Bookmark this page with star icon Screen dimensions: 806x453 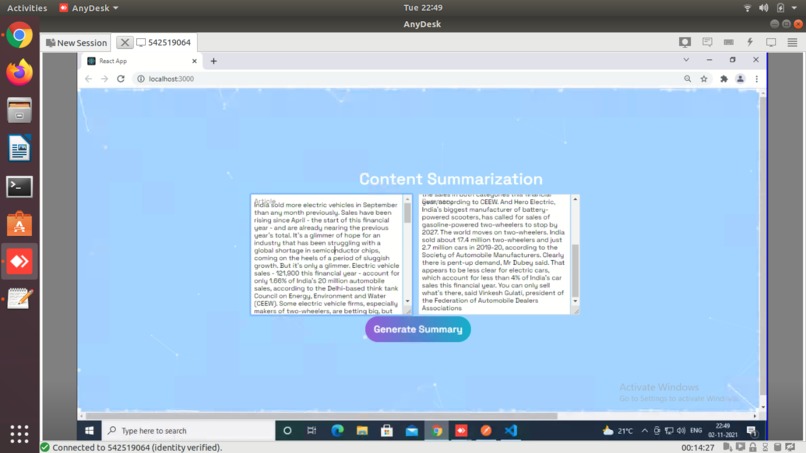click(x=704, y=79)
